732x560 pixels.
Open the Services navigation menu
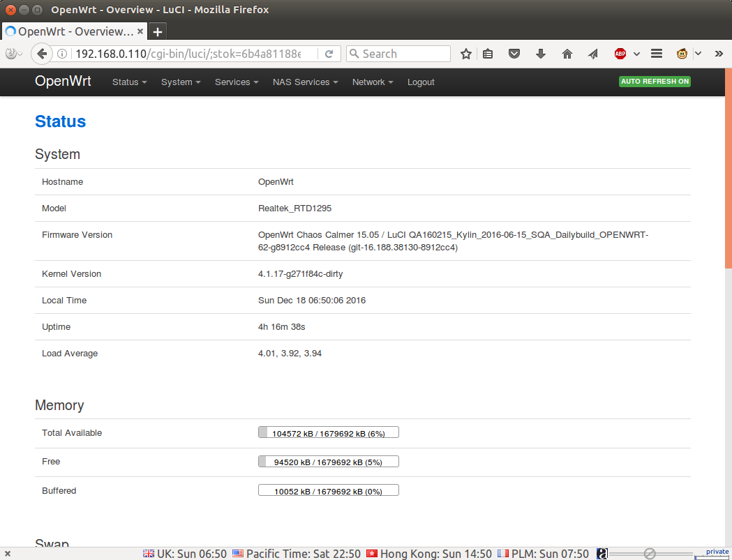point(237,82)
